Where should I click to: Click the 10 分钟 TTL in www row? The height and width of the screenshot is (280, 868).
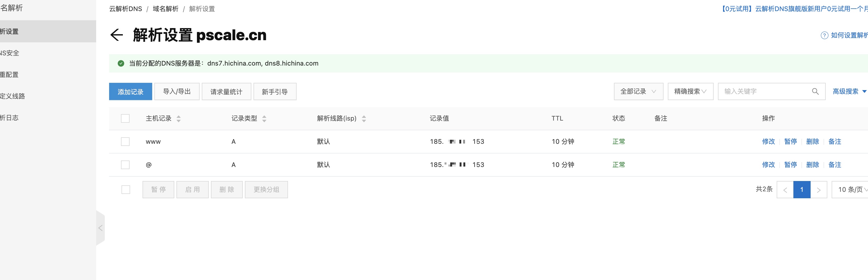pyautogui.click(x=563, y=142)
